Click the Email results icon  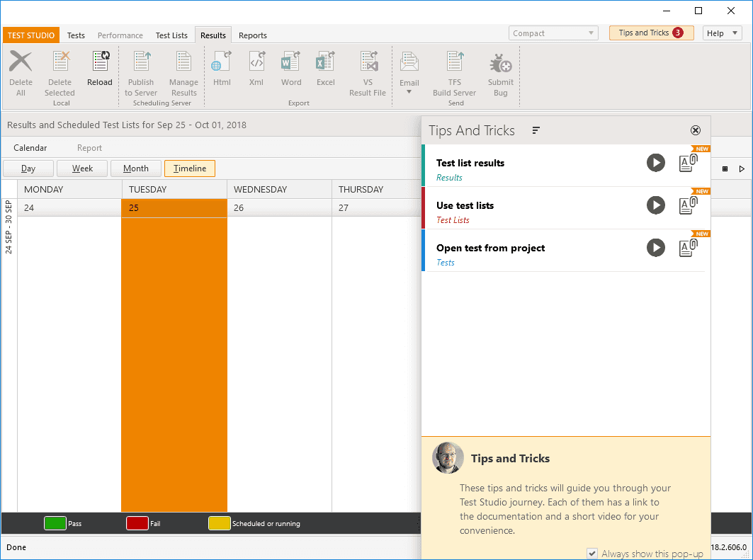tap(409, 62)
